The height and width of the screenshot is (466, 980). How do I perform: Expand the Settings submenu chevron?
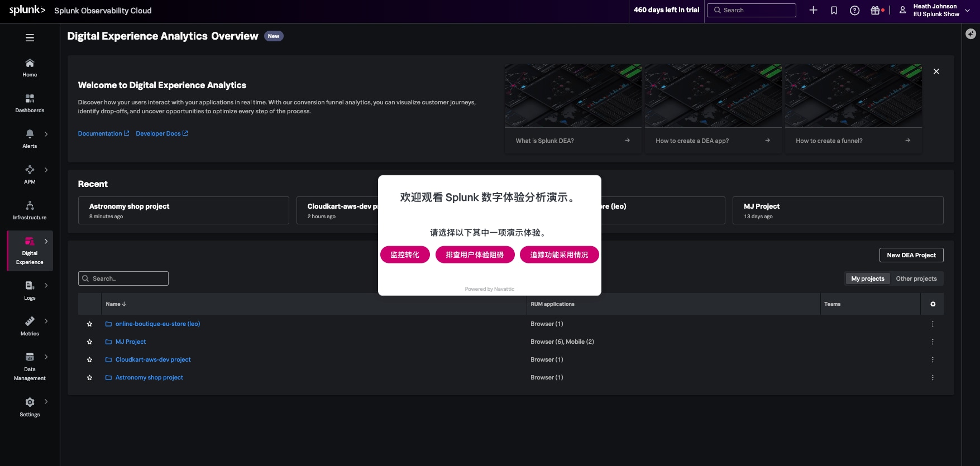click(x=46, y=402)
